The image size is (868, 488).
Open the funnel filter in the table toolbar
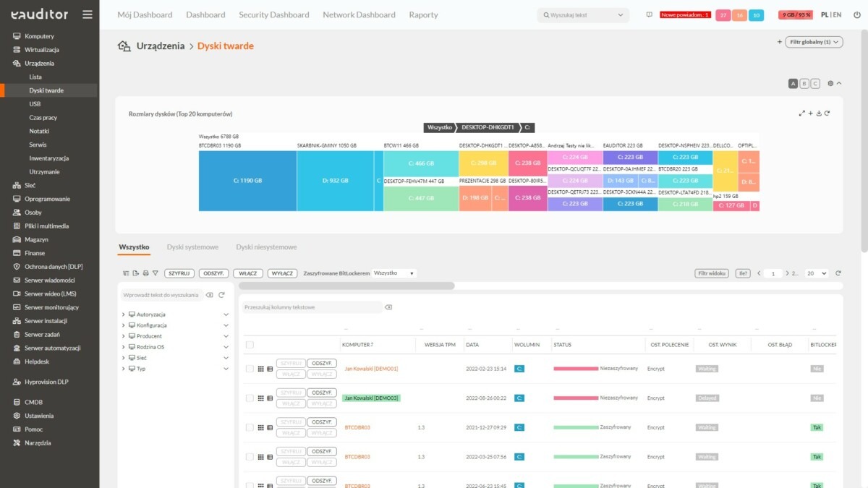pos(156,273)
